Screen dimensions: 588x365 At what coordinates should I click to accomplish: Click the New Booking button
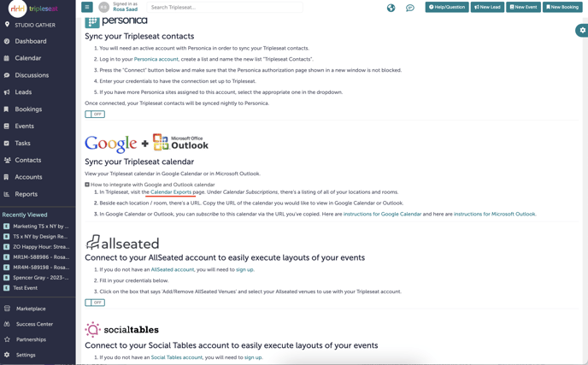pos(562,7)
